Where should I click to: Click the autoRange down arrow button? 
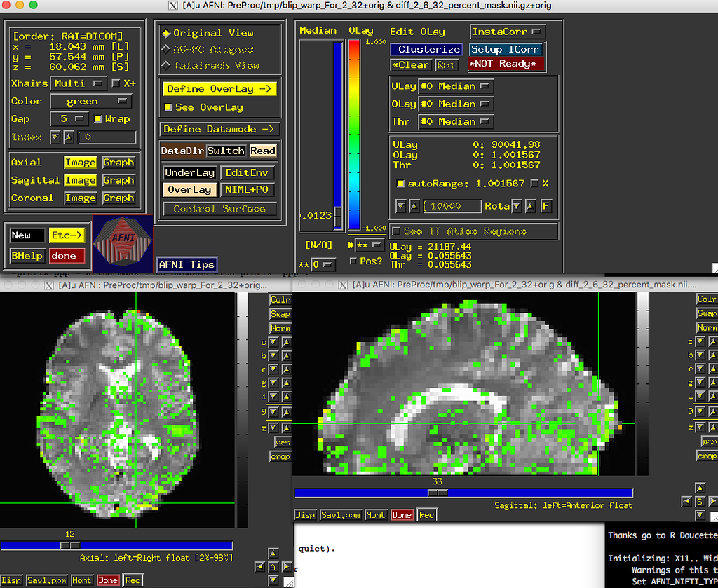pyautogui.click(x=400, y=206)
